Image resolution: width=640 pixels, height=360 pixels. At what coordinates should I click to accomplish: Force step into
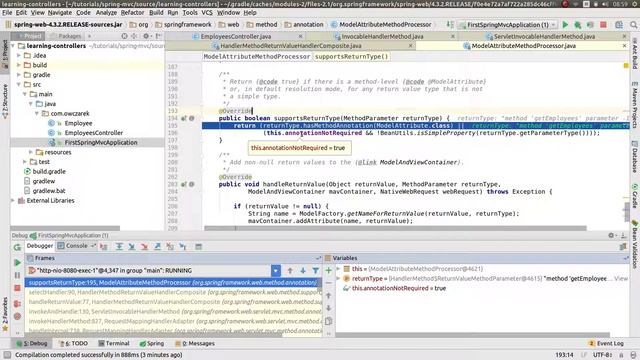pos(144,247)
